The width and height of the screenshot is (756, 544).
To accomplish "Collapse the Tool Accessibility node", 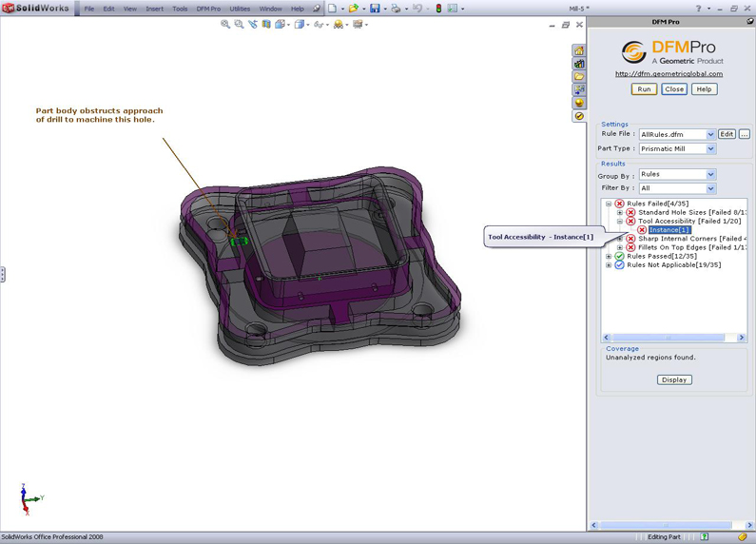I will (x=620, y=222).
